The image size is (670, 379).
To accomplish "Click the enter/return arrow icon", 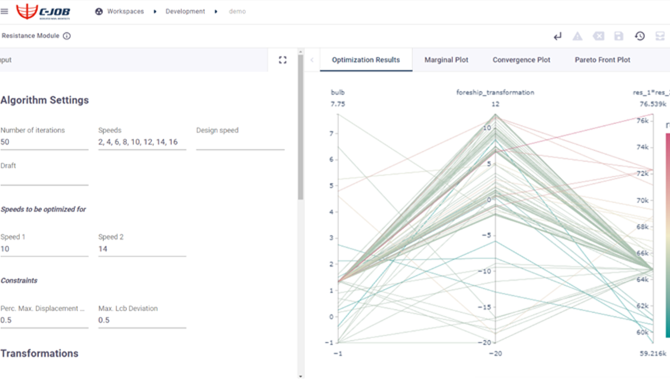I will (558, 36).
